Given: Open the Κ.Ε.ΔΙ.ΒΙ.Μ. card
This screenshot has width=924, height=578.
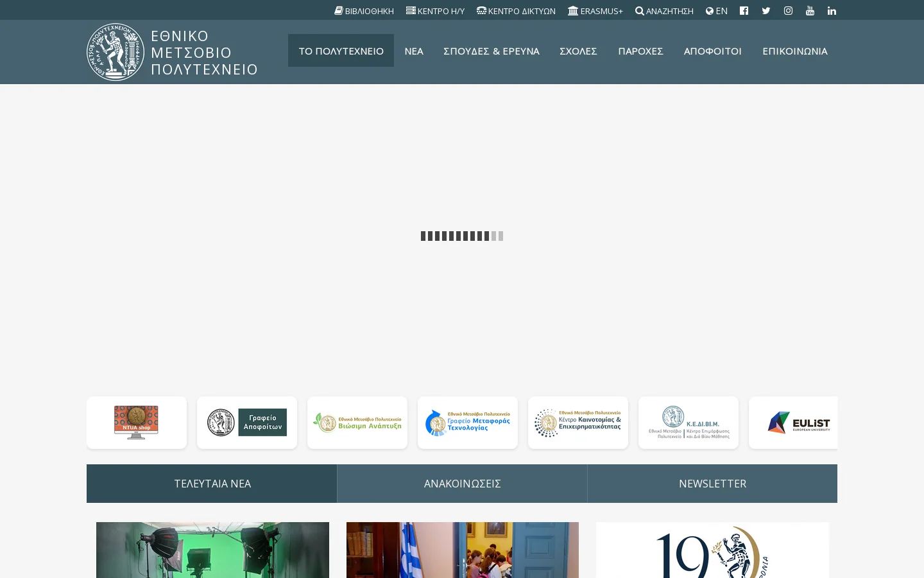Looking at the screenshot, I should [x=689, y=423].
